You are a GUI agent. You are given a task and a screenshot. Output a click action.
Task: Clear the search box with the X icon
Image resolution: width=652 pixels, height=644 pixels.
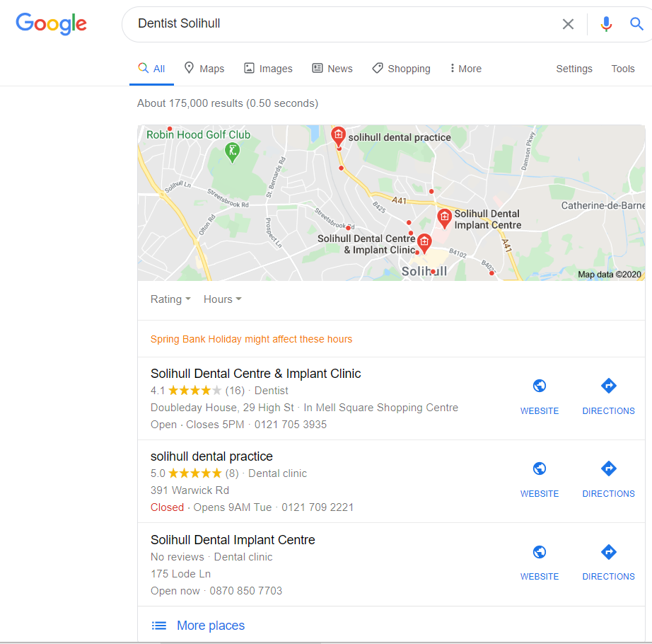(x=568, y=24)
